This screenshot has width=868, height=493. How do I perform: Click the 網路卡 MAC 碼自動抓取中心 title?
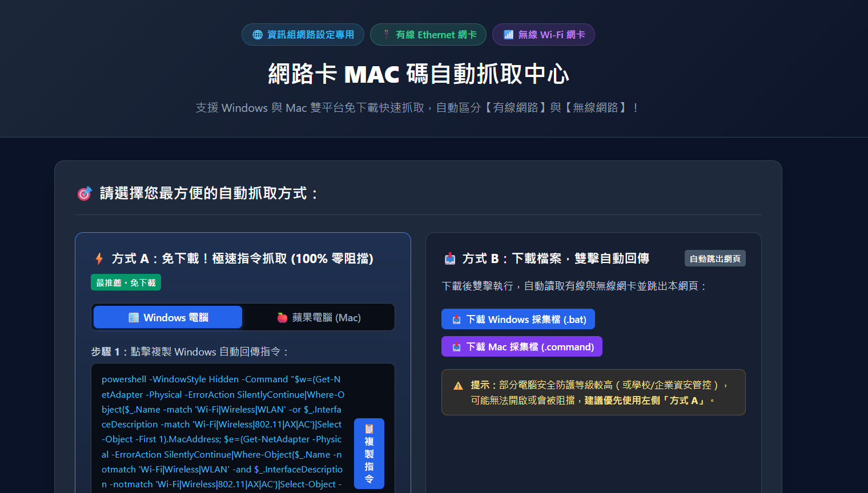point(419,74)
